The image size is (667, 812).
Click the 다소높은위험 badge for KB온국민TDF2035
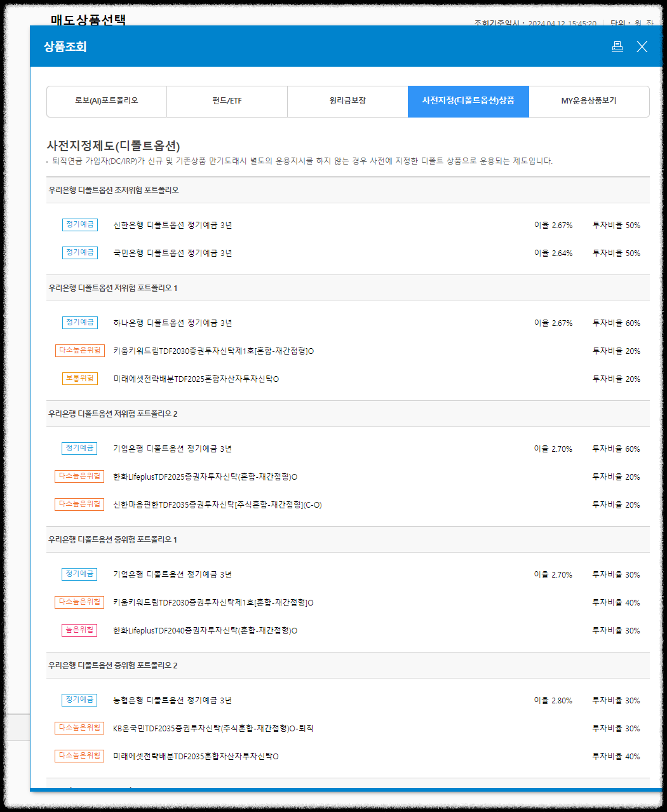point(79,727)
